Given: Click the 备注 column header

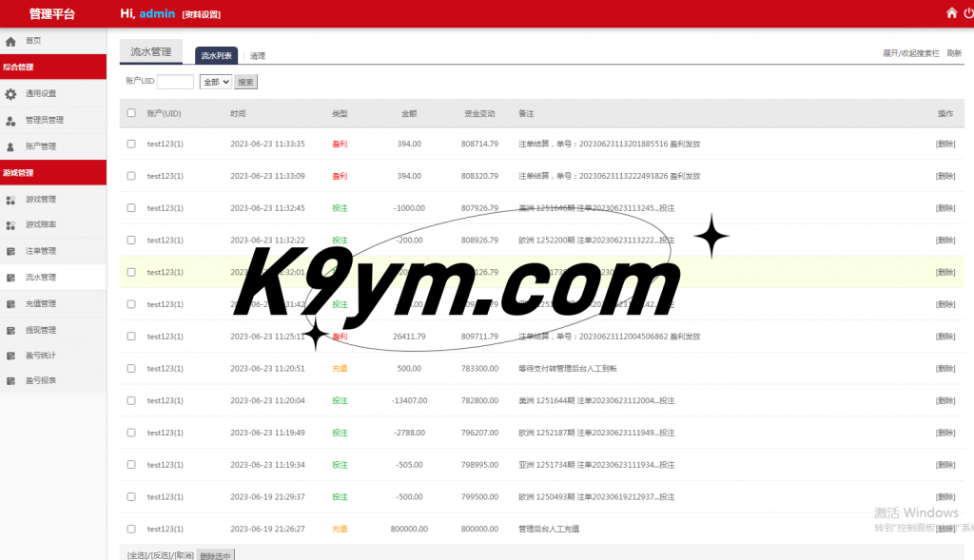Looking at the screenshot, I should (x=526, y=113).
